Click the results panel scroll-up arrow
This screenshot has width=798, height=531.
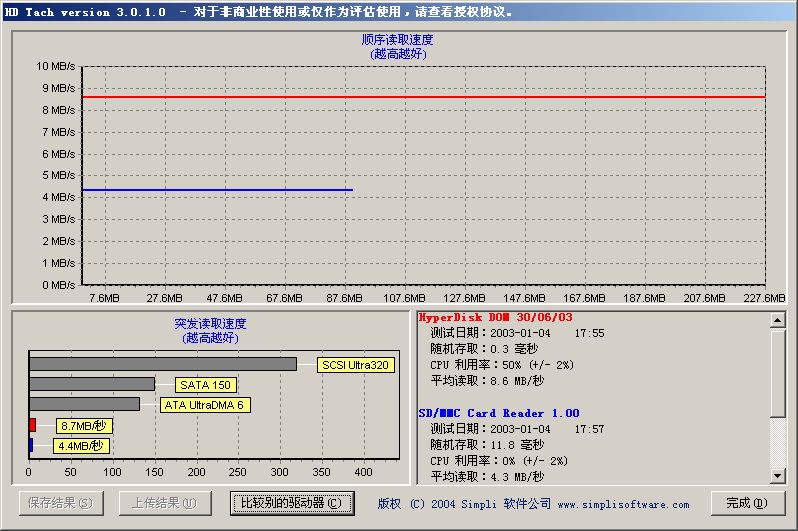pos(777,320)
